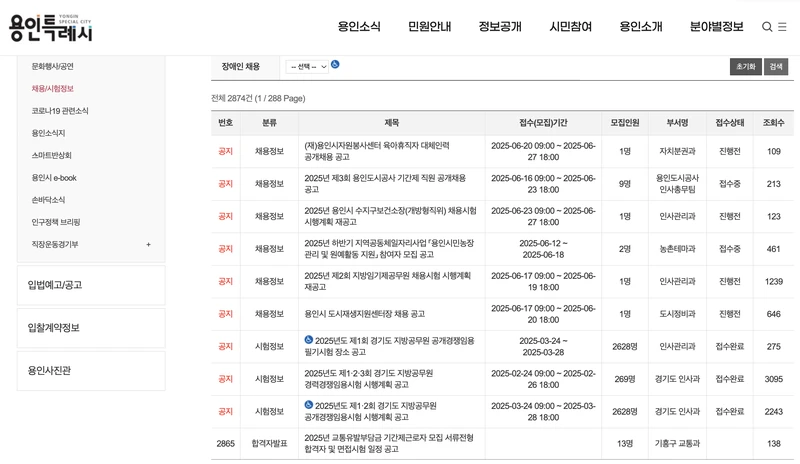The height and width of the screenshot is (464, 800).
Task: Select 손바닥소식 in sidebar
Action: 48,200
